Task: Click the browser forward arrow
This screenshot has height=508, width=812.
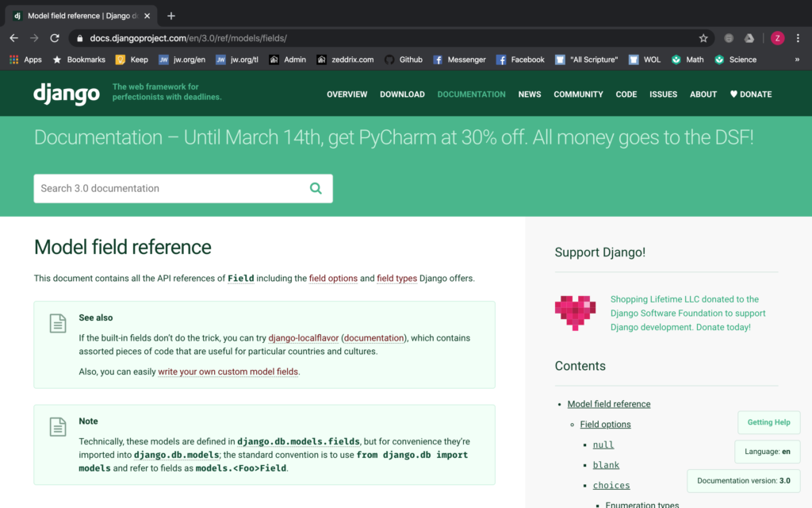Action: 34,38
